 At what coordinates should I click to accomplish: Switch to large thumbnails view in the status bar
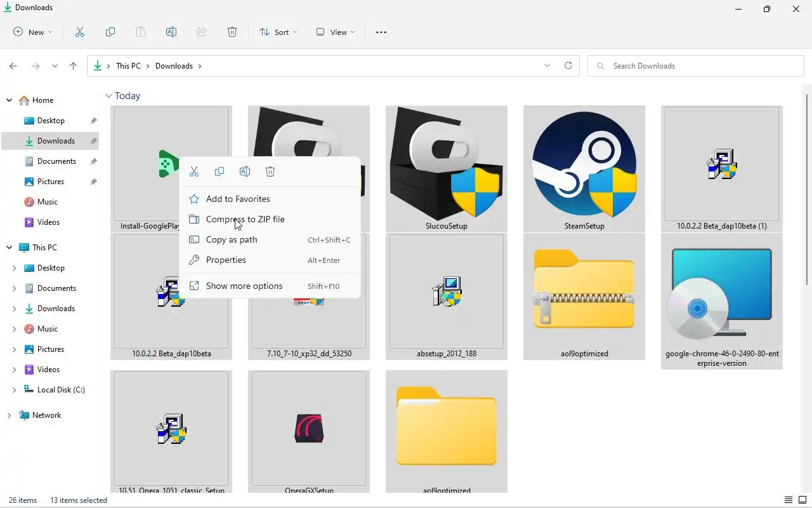coord(802,500)
